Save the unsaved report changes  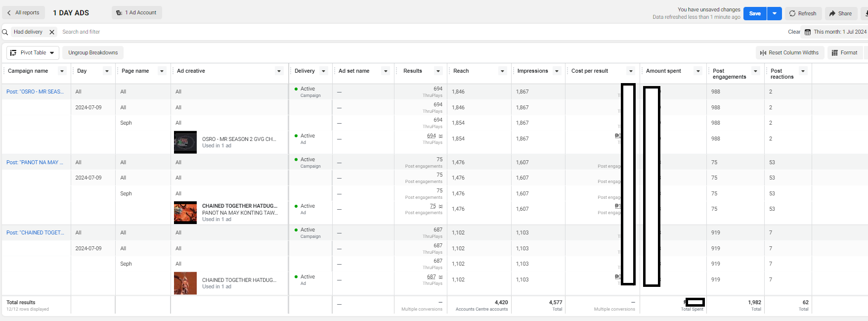[755, 13]
